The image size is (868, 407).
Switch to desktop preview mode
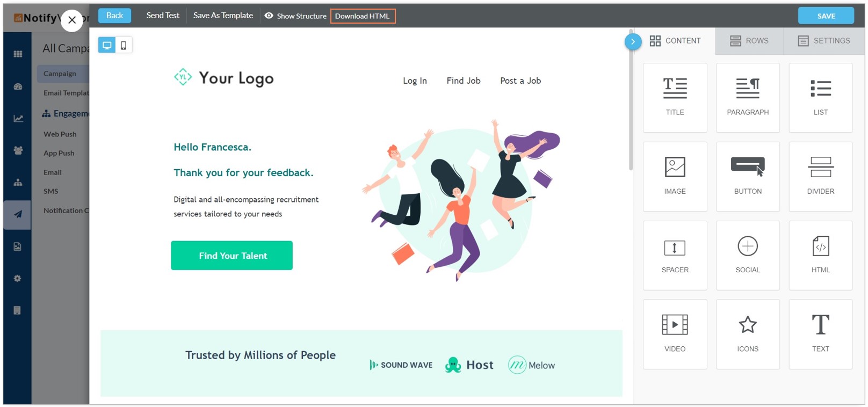pyautogui.click(x=107, y=45)
